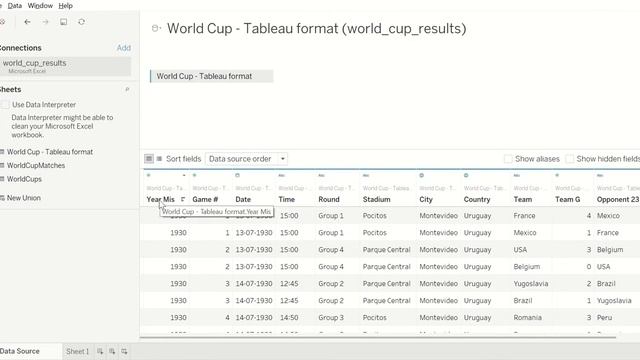Click data type icon above Game #
The image size is (640, 360).
(195, 175)
